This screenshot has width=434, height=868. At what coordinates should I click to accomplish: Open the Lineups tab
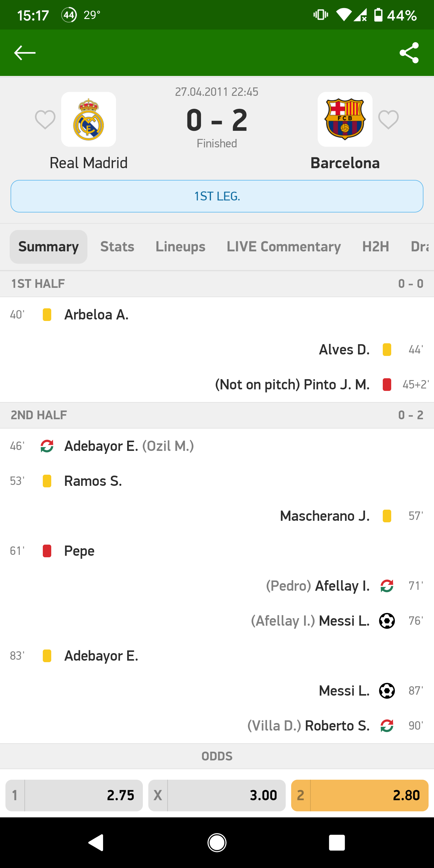pos(180,247)
